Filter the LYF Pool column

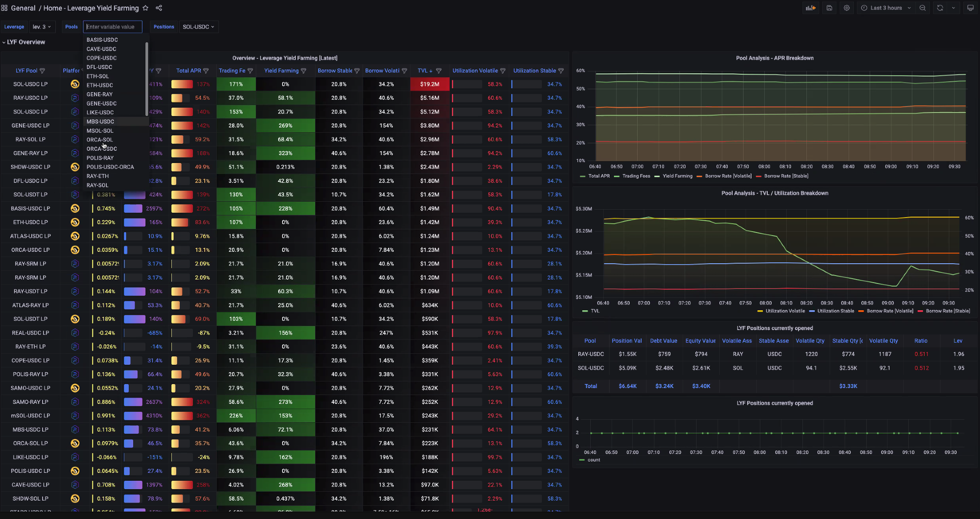click(42, 71)
